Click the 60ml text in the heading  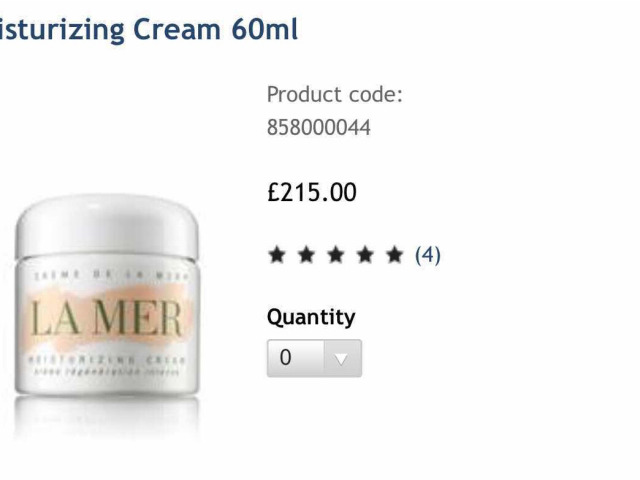pyautogui.click(x=264, y=29)
